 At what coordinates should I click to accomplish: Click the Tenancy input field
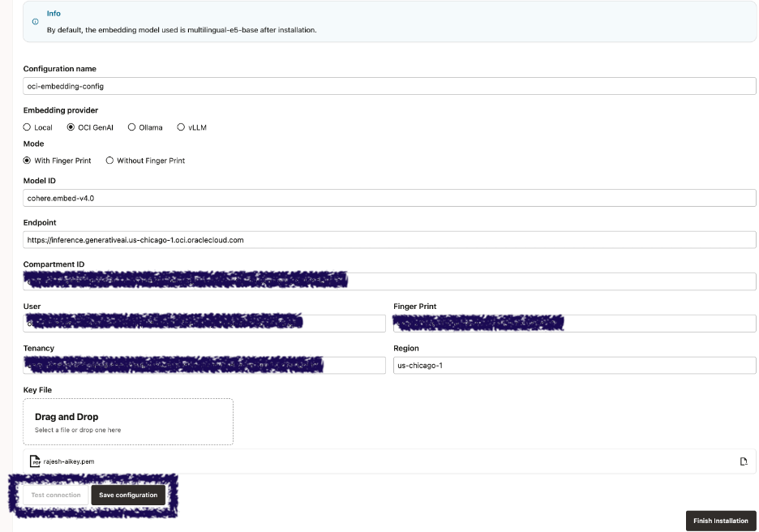point(203,365)
